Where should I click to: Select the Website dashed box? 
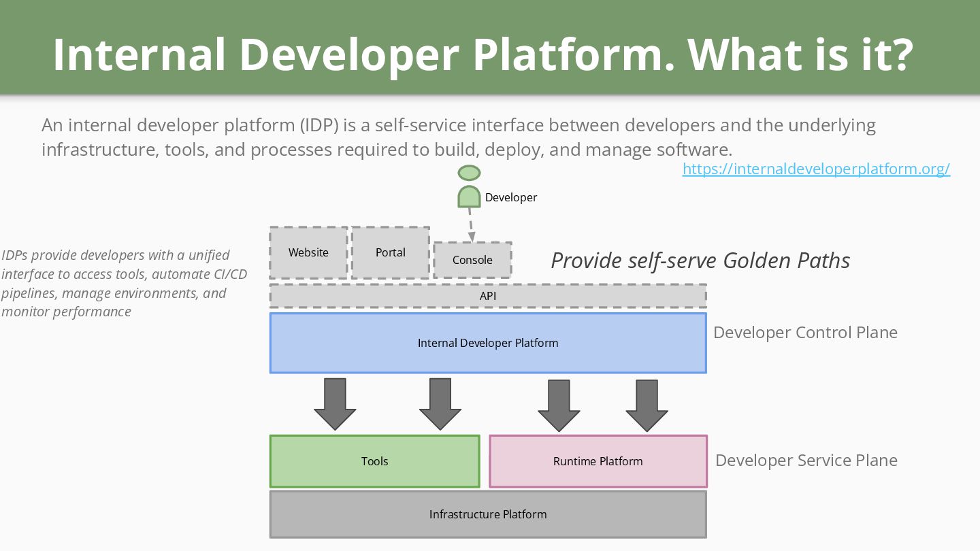click(x=308, y=252)
